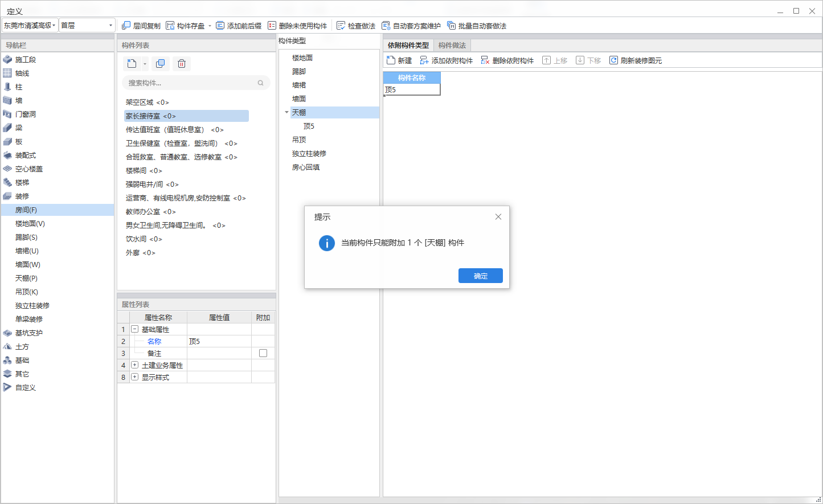Viewport: 823px width, 504px height.
Task: Collapse 装修 in the navigation bar
Action: [x=22, y=196]
